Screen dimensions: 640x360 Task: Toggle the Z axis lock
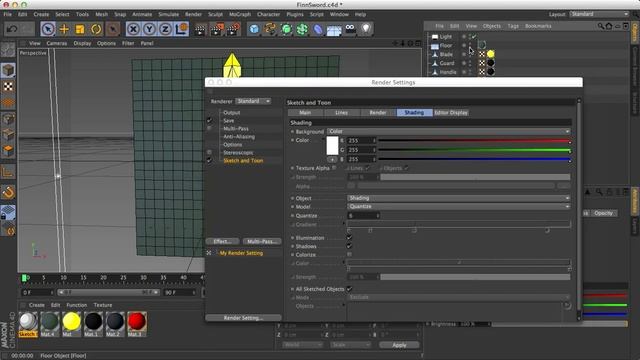click(x=165, y=29)
